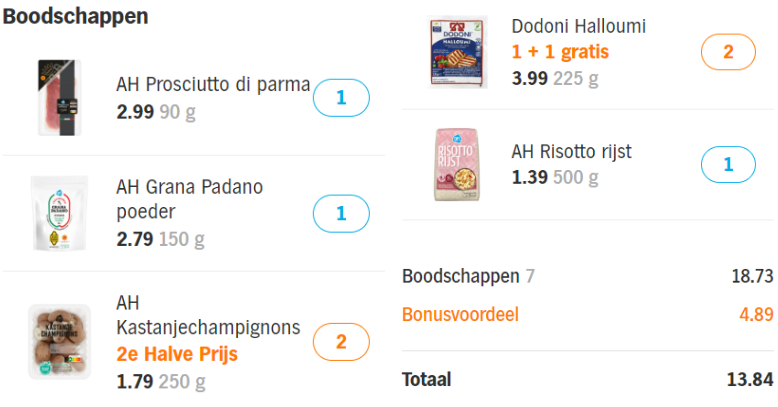
Task: Select the Totaal amount row
Action: [x=588, y=379]
